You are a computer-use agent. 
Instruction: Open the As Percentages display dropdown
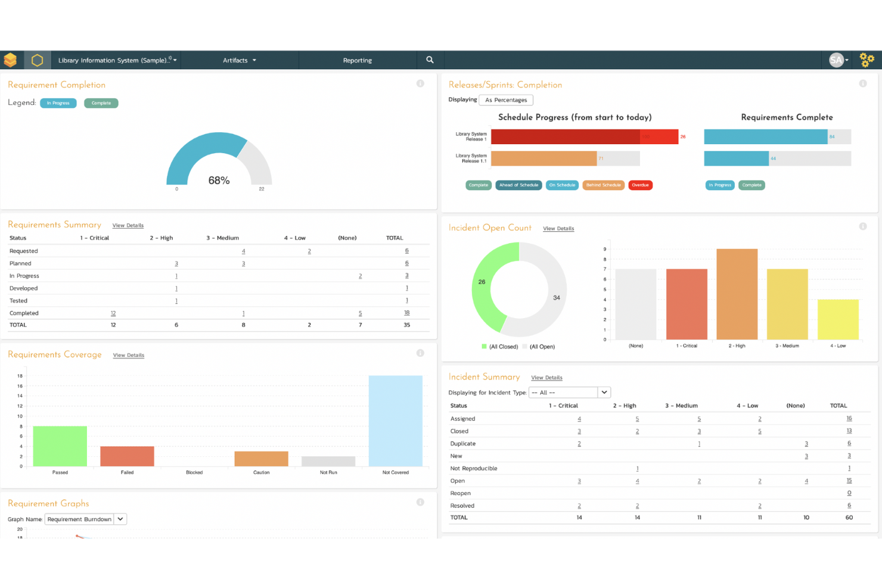506,100
